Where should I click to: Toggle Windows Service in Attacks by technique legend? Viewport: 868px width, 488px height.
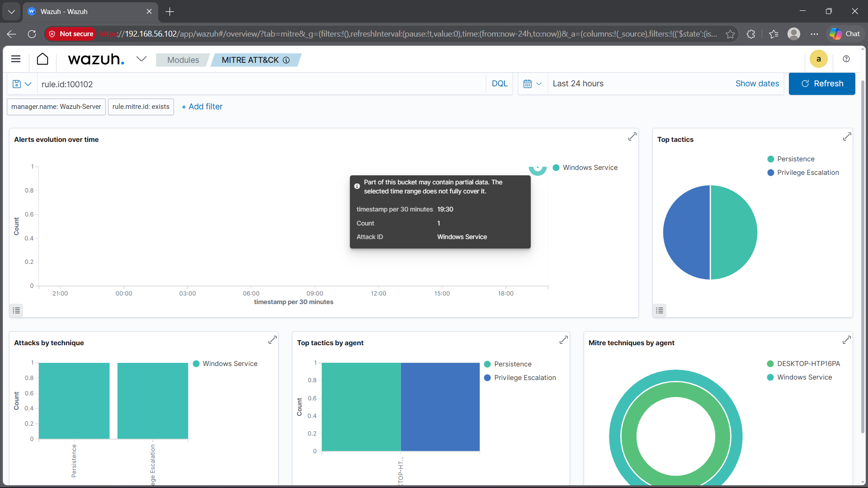pos(225,364)
